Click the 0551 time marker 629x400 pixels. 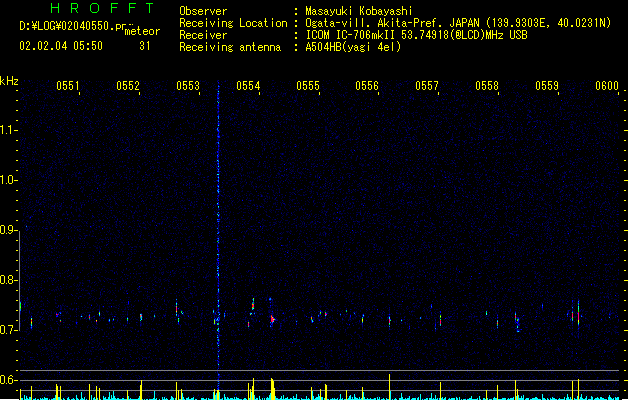(x=68, y=85)
